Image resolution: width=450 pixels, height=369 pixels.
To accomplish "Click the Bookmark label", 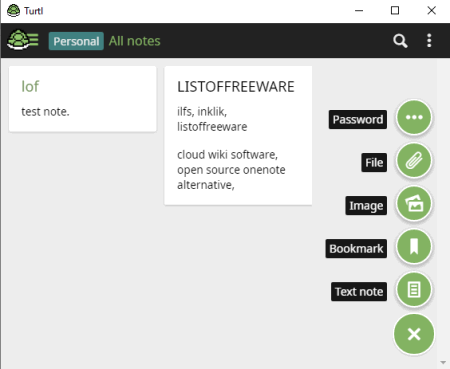I will [356, 249].
